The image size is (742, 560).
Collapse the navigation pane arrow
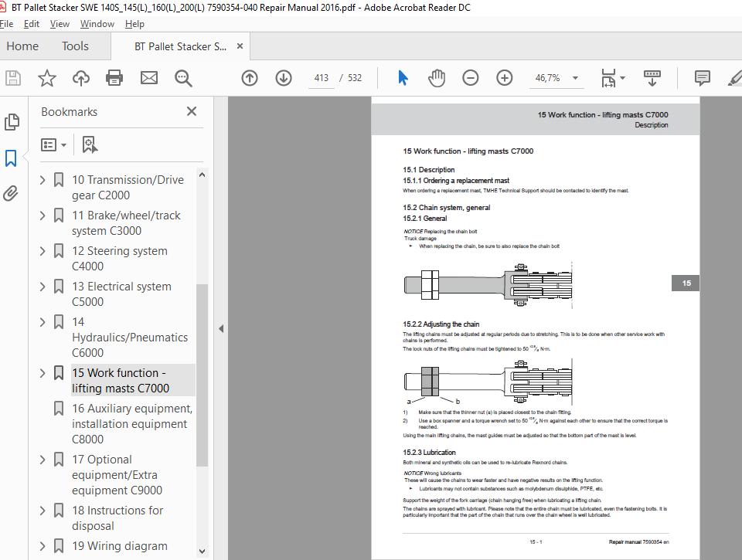point(221,329)
